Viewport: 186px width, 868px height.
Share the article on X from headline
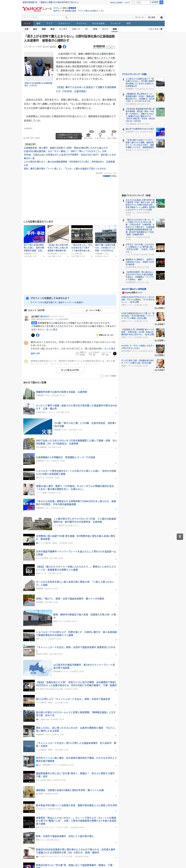point(60,47)
